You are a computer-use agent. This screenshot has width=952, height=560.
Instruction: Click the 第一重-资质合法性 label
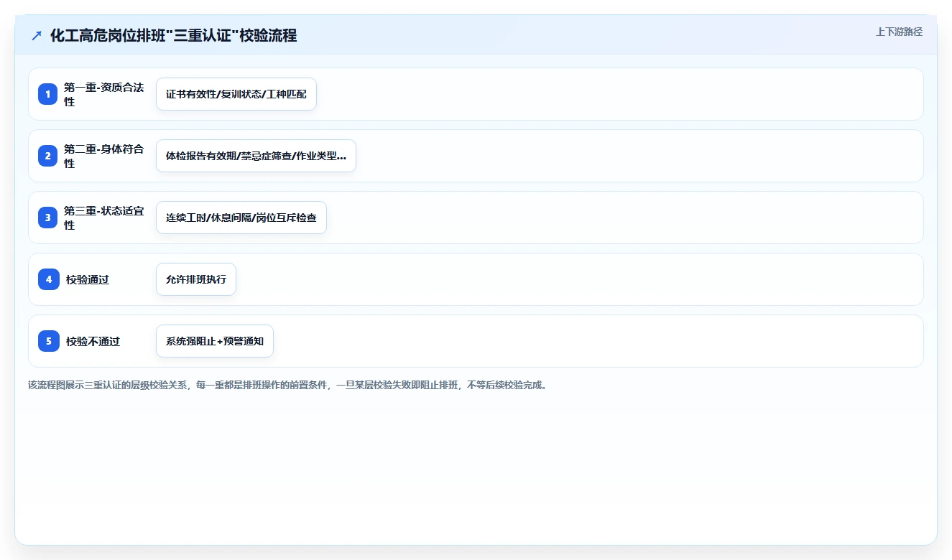point(105,94)
